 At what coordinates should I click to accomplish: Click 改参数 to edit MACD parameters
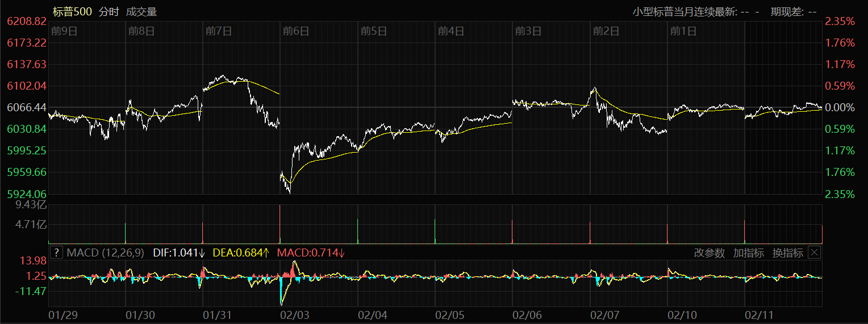[x=710, y=253]
